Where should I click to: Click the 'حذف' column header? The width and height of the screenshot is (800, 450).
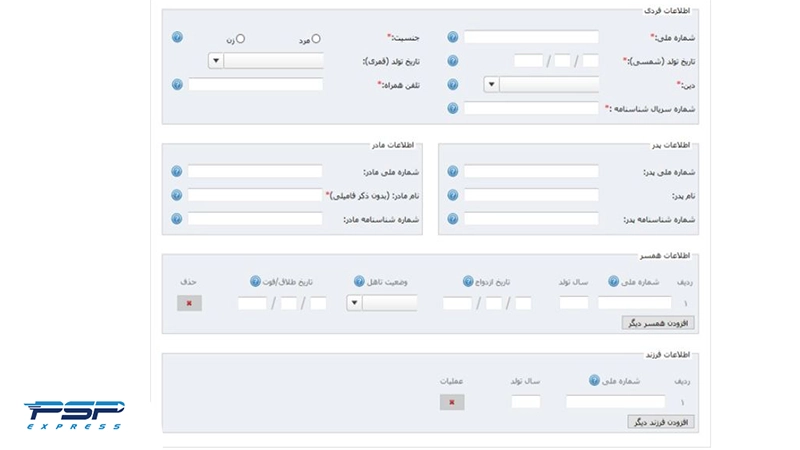point(188,282)
